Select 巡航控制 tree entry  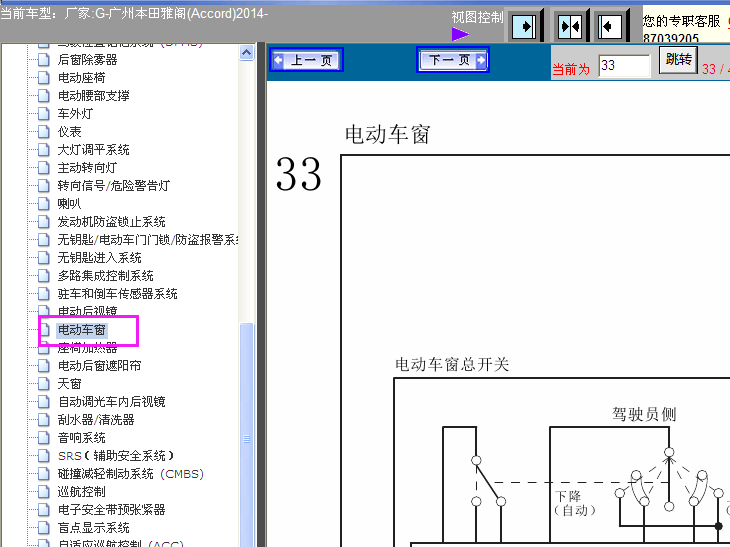[81, 492]
